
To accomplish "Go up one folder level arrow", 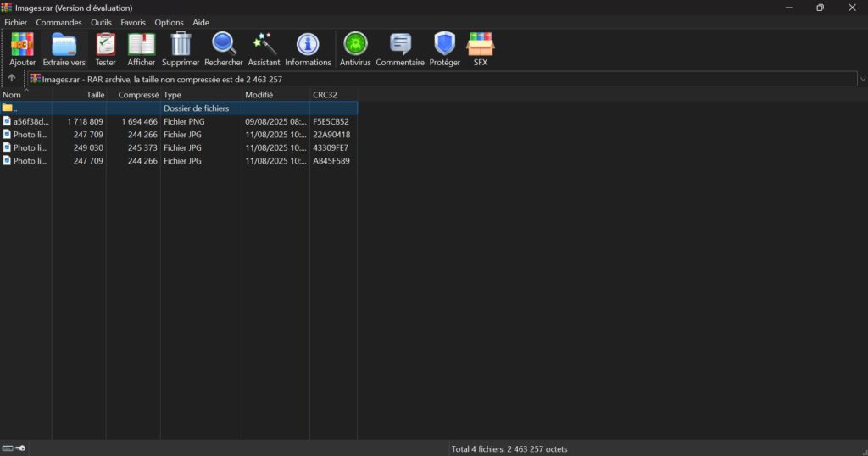I will [x=12, y=78].
